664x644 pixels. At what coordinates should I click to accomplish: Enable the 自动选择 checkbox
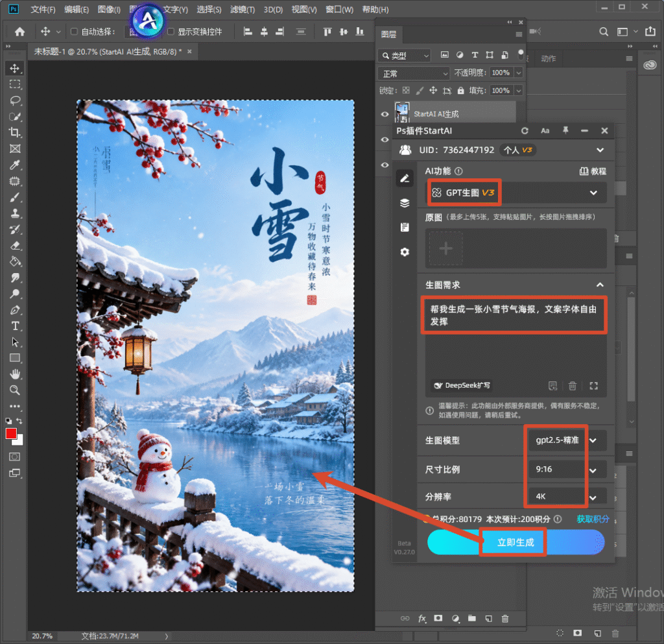click(x=74, y=31)
